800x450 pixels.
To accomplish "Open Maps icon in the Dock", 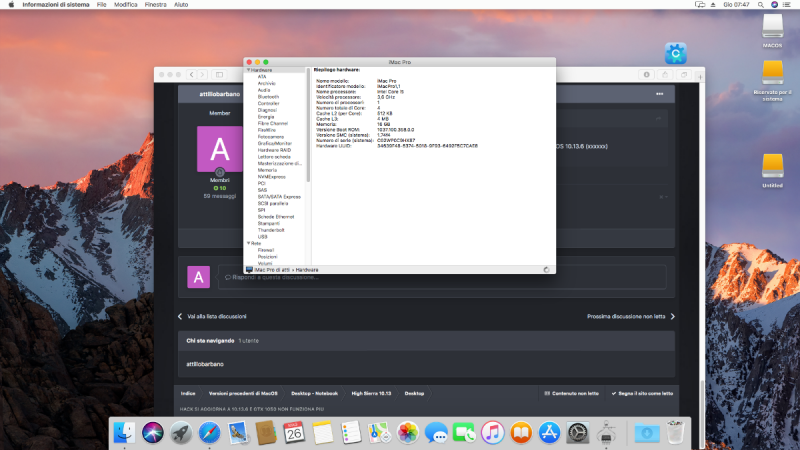I will coord(379,433).
